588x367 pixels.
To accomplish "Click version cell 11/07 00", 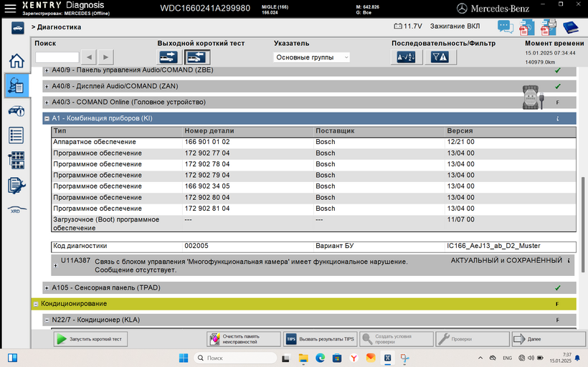I will click(460, 219).
